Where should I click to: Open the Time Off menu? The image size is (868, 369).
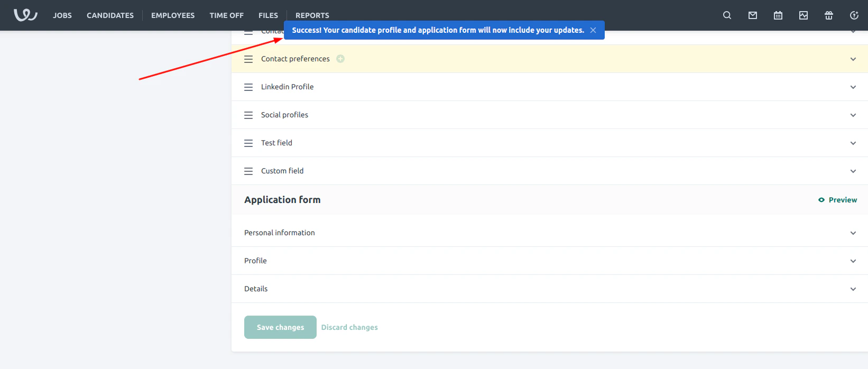[x=226, y=15]
